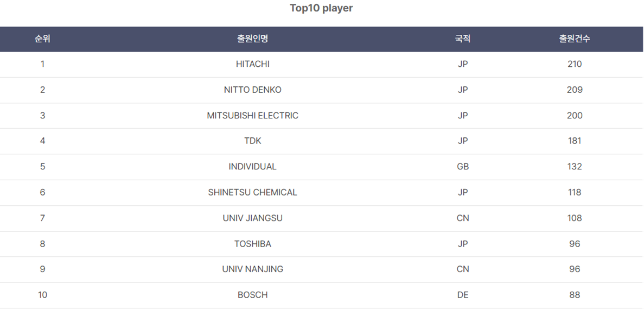Click the TDK applicant cell

252,141
